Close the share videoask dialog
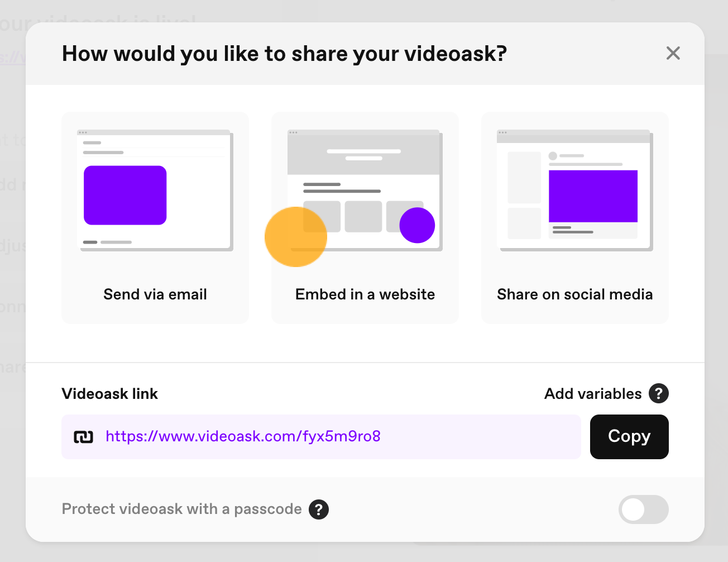Screen dimensions: 728x562 coord(673,54)
